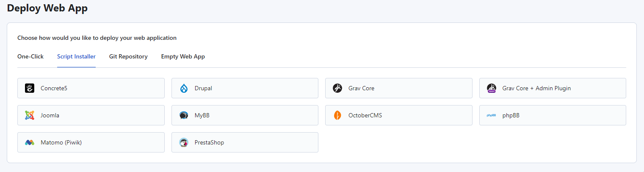
Task: Click the Drupal droplet icon
Action: 183,88
